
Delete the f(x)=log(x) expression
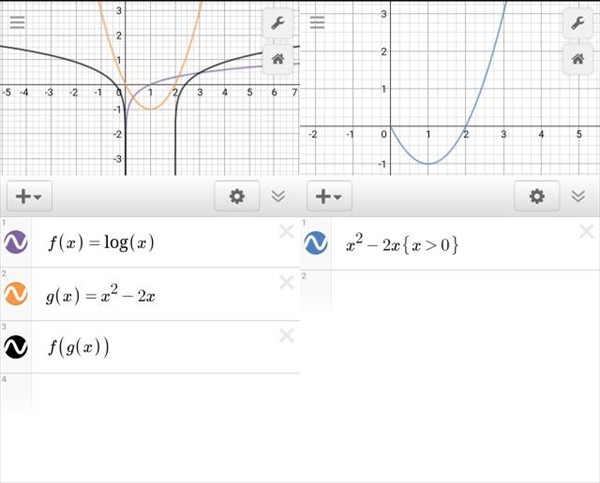point(286,231)
